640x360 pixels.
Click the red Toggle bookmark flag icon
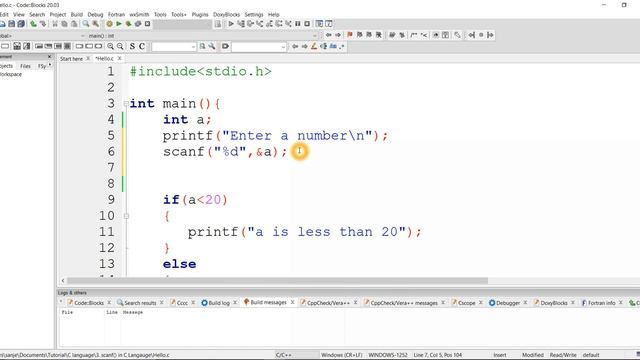point(350,35)
